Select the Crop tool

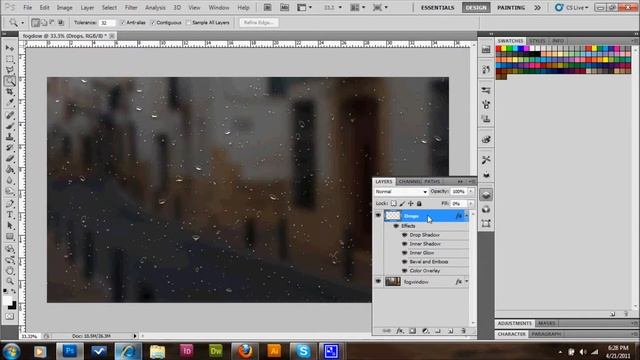point(10,92)
